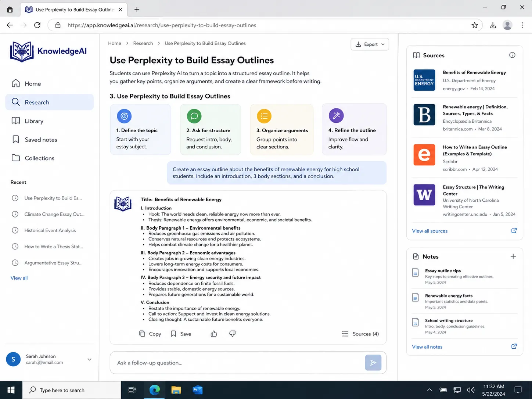Click the thumbs down icon
Viewport: 532px width, 399px height.
tap(232, 334)
